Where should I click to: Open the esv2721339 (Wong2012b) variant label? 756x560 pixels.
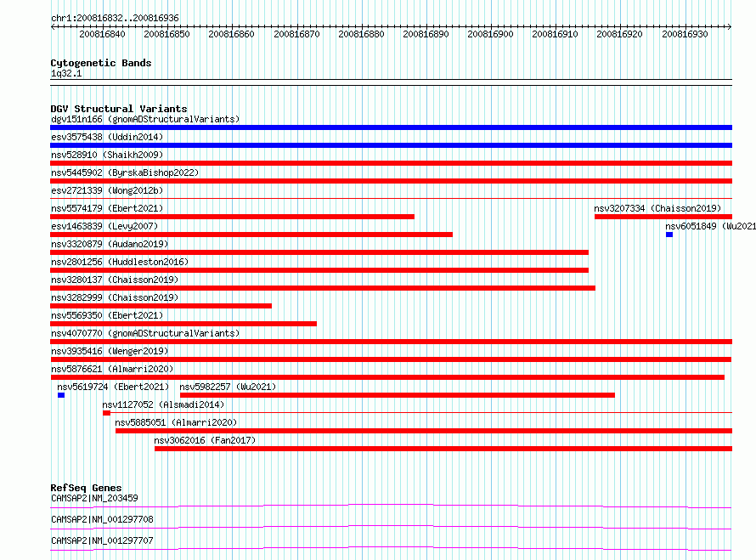[x=107, y=190]
